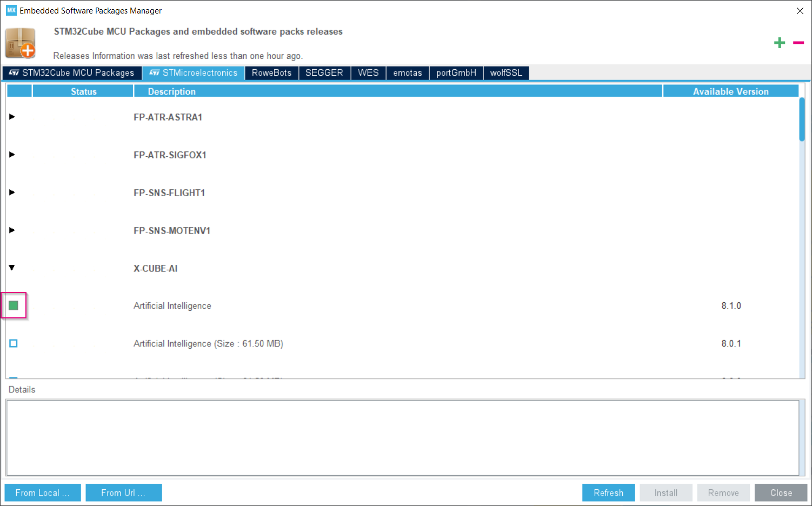The image size is (812, 506).
Task: Click the software packages box icon at top left
Action: pos(21,43)
